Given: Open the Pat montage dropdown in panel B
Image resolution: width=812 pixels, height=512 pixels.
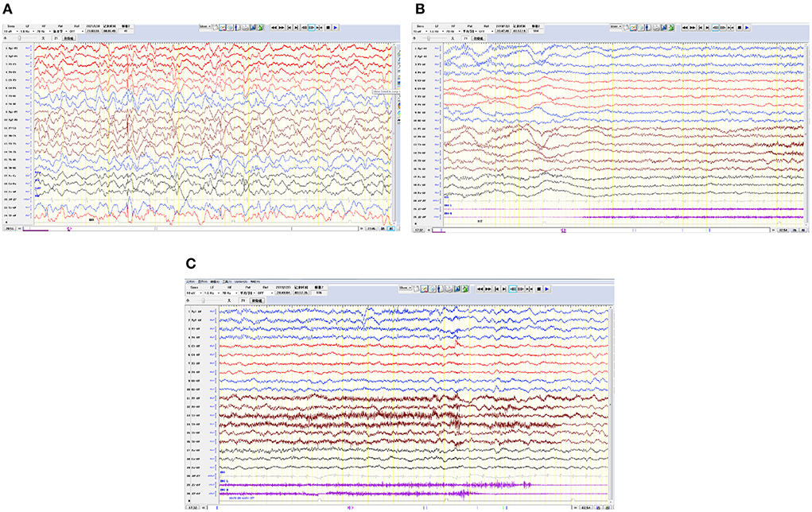Looking at the screenshot, I should [x=469, y=32].
